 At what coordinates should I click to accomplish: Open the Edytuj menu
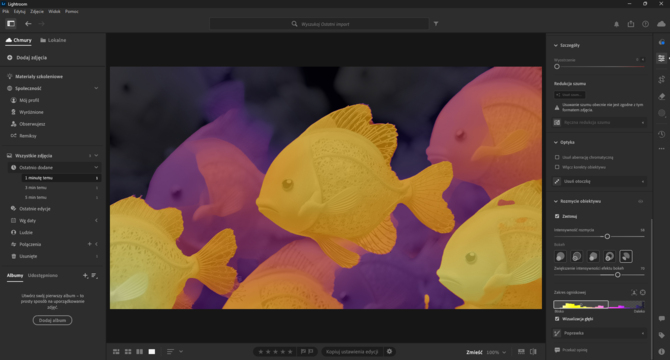tap(20, 12)
